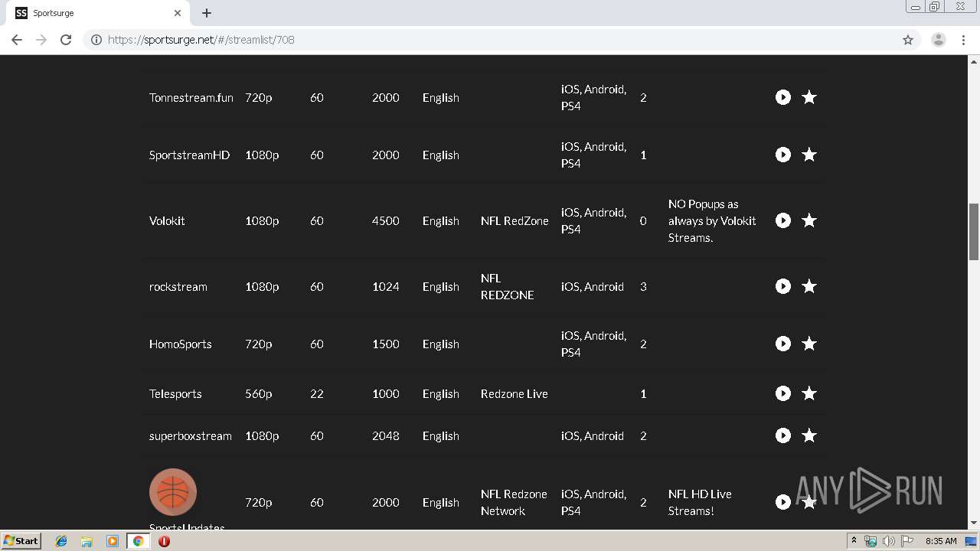
Task: Star the HomoSports stream
Action: [x=809, y=344]
